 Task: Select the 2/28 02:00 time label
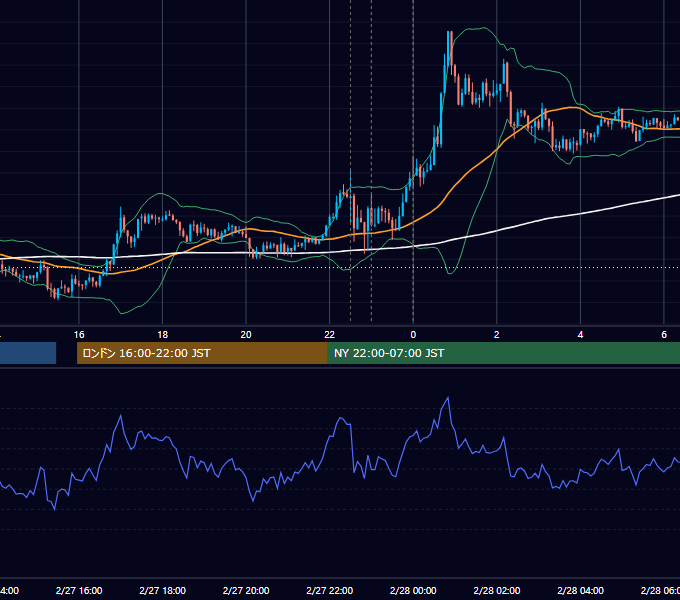click(497, 590)
